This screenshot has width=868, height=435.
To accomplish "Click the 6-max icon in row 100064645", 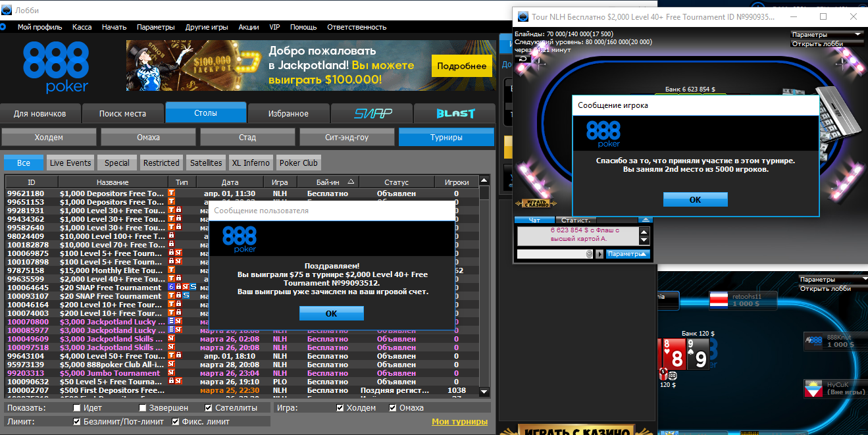I will [x=171, y=288].
